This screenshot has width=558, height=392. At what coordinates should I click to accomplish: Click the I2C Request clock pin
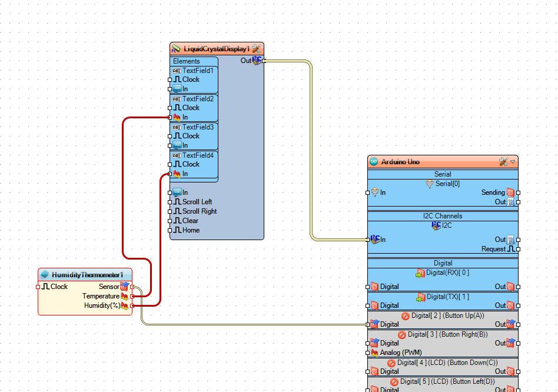510,249
